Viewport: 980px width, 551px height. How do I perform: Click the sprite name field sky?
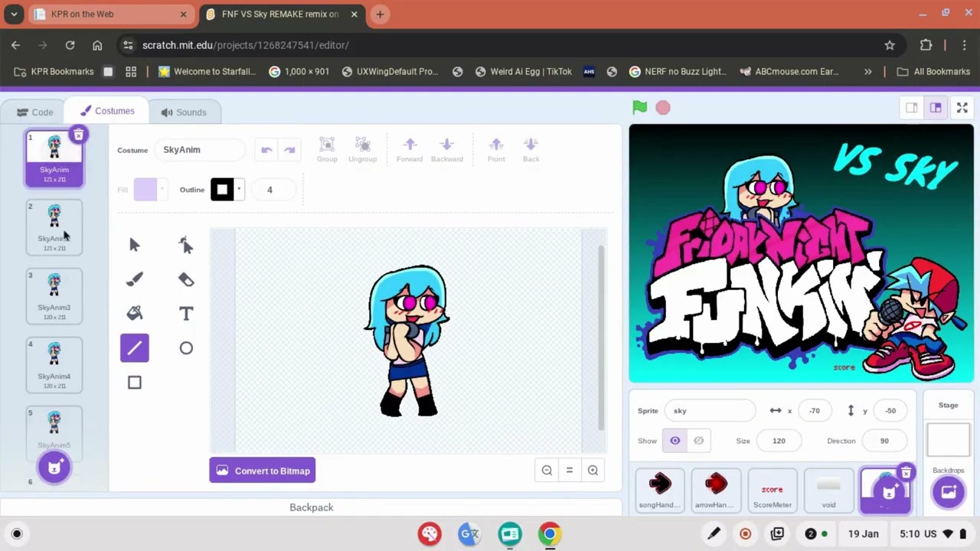710,411
